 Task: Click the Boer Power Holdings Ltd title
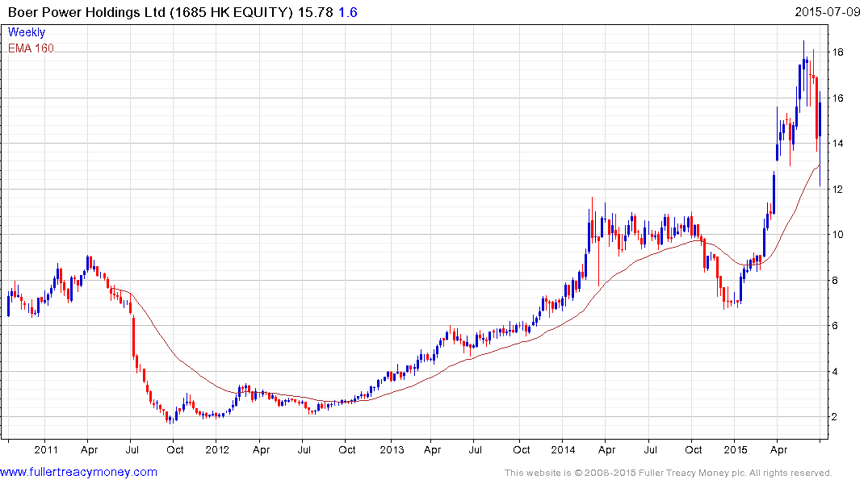click(87, 11)
